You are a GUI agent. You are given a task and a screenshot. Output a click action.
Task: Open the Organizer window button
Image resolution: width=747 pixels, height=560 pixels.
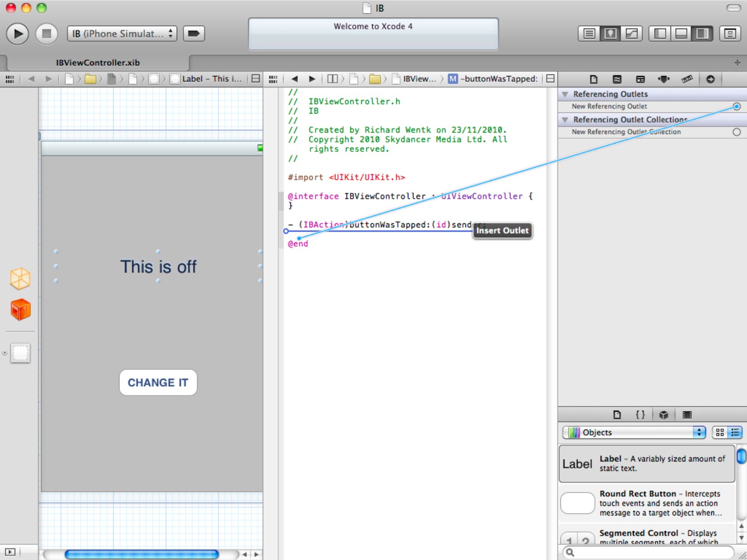pos(730,34)
